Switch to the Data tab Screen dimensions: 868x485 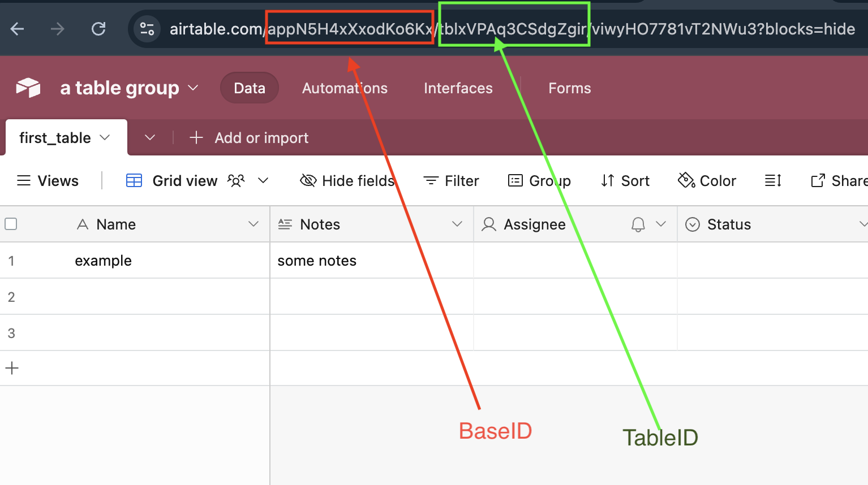point(250,88)
